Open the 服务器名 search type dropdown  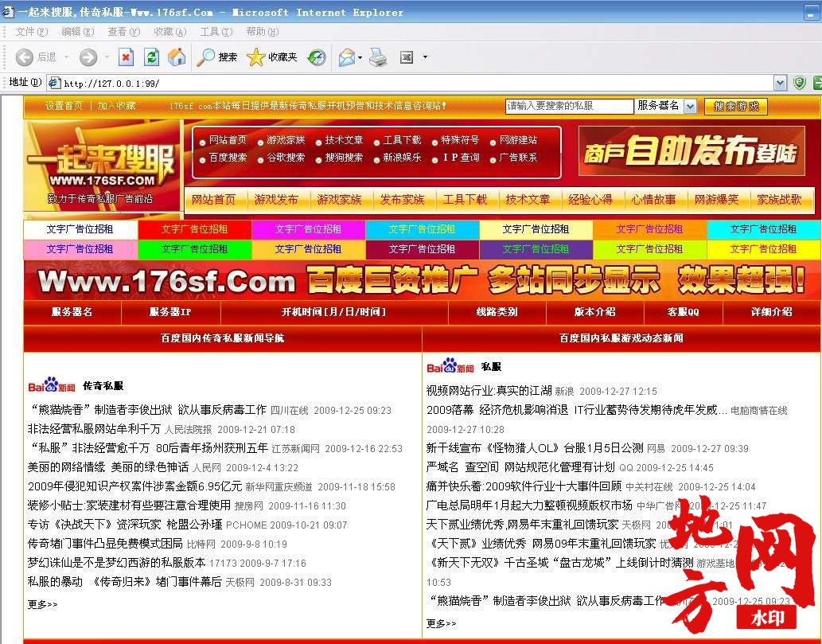[x=691, y=107]
